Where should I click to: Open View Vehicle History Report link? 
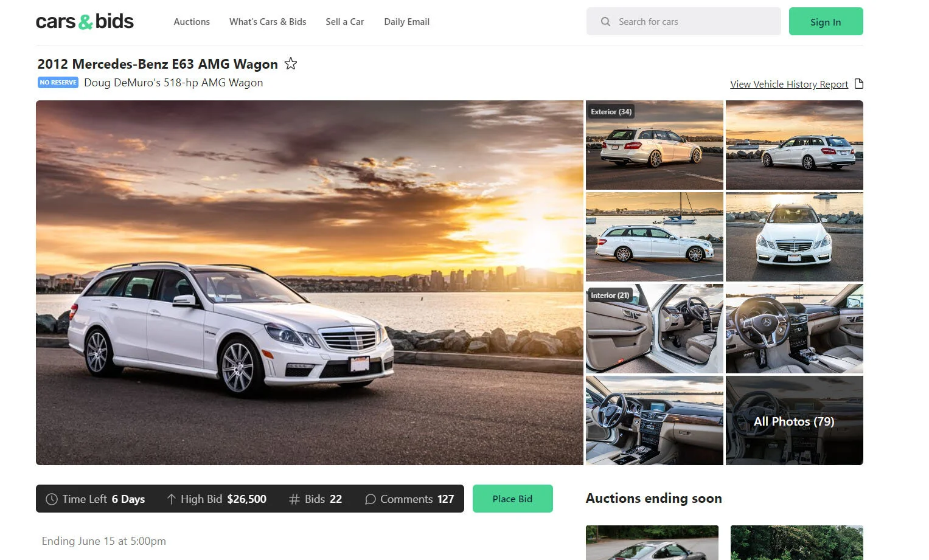pos(789,85)
